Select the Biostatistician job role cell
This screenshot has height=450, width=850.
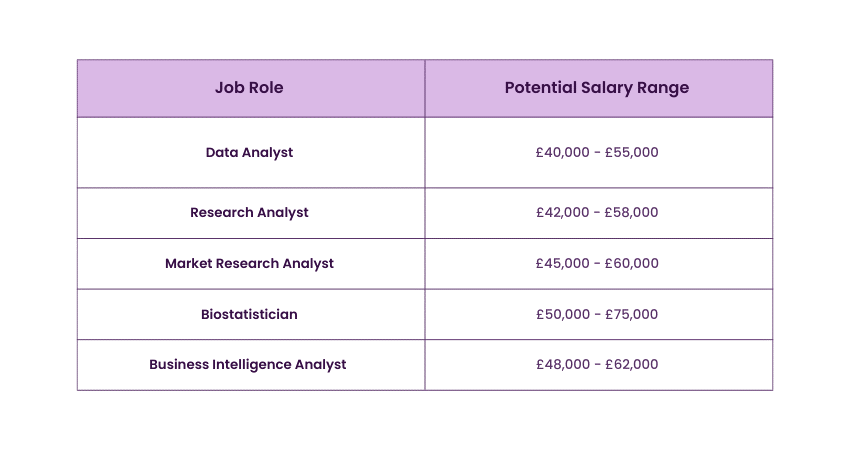click(x=249, y=315)
